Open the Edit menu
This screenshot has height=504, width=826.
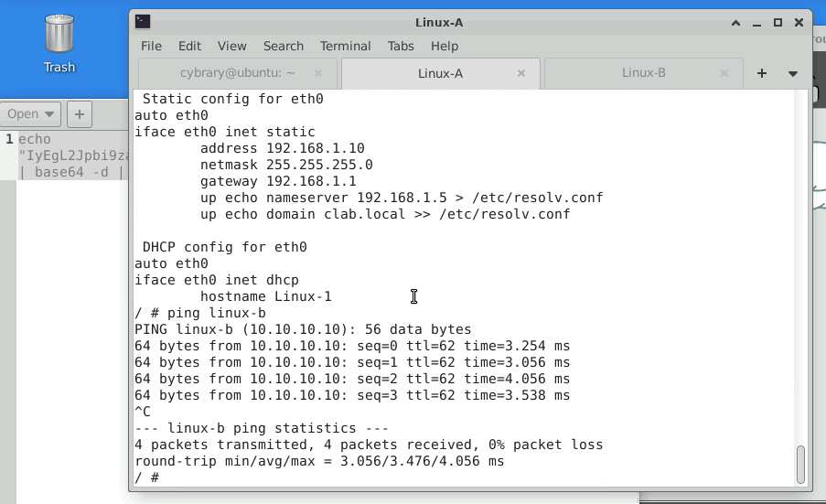tap(189, 46)
